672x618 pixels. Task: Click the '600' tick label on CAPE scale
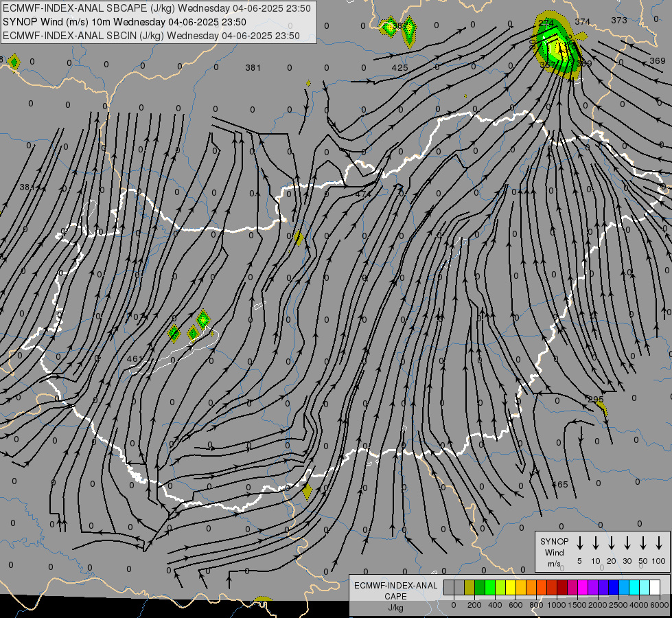[515, 605]
